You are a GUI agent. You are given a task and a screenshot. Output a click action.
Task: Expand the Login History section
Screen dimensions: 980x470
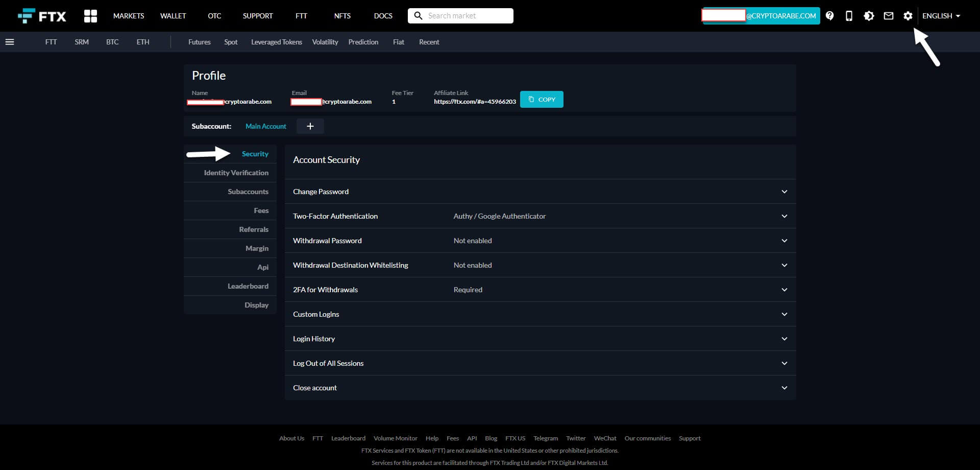pyautogui.click(x=540, y=339)
